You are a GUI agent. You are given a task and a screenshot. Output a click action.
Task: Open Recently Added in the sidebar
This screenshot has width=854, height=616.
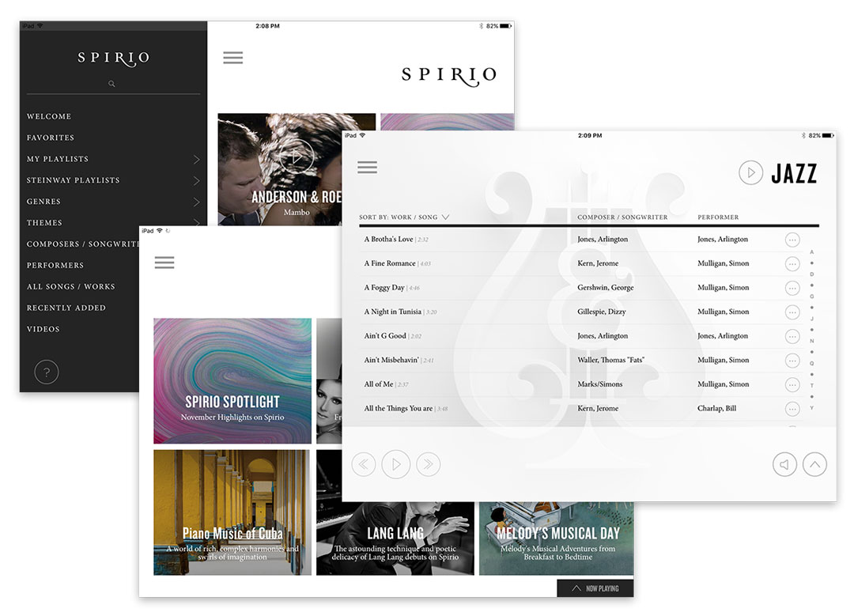66,308
